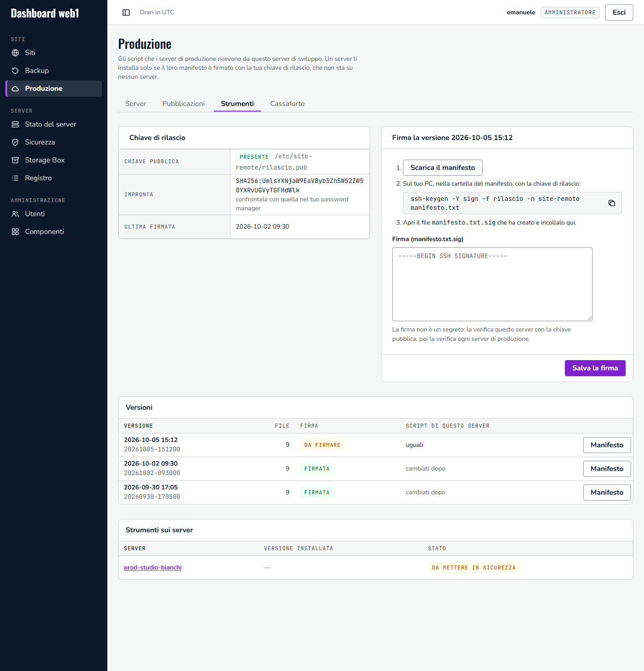Click the emanuele username
This screenshot has width=644, height=671.
pos(521,13)
